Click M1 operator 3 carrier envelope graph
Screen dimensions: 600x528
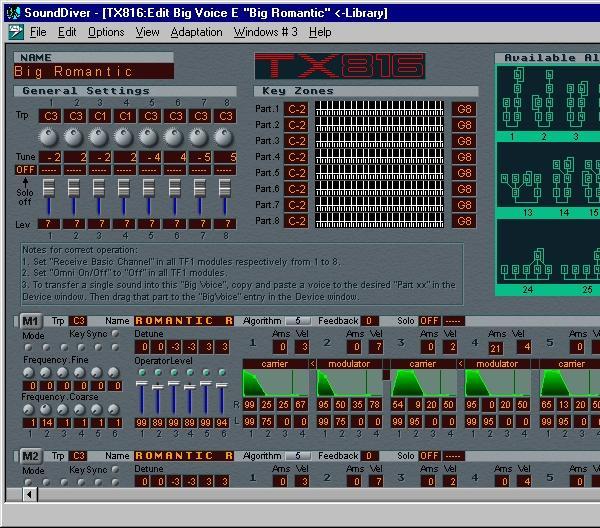coord(424,383)
